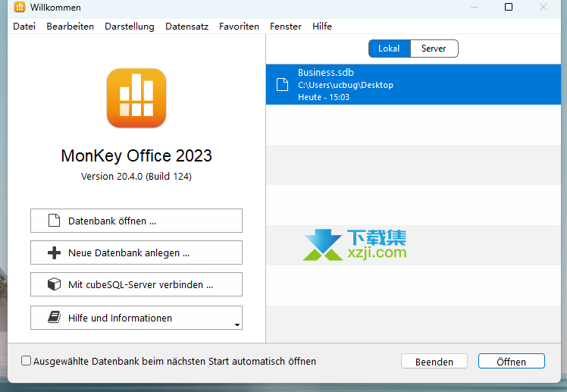
Task: Click the app icon in the title bar
Action: tap(20, 7)
